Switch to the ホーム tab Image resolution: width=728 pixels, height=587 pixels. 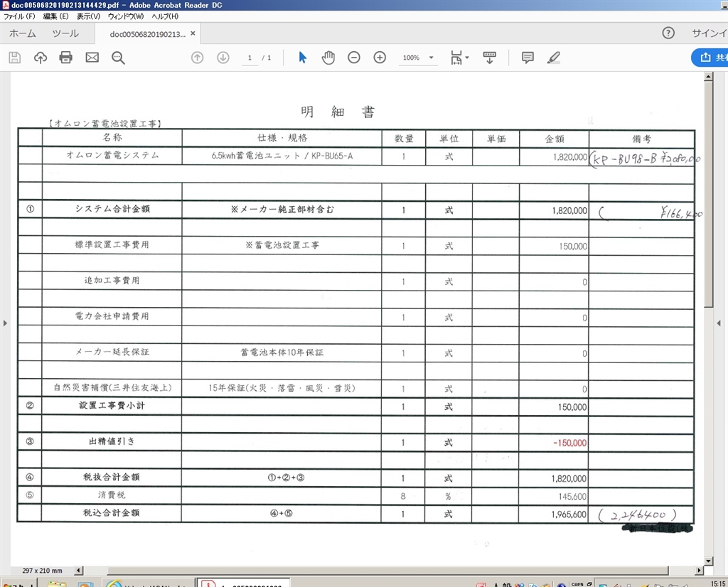pyautogui.click(x=22, y=33)
